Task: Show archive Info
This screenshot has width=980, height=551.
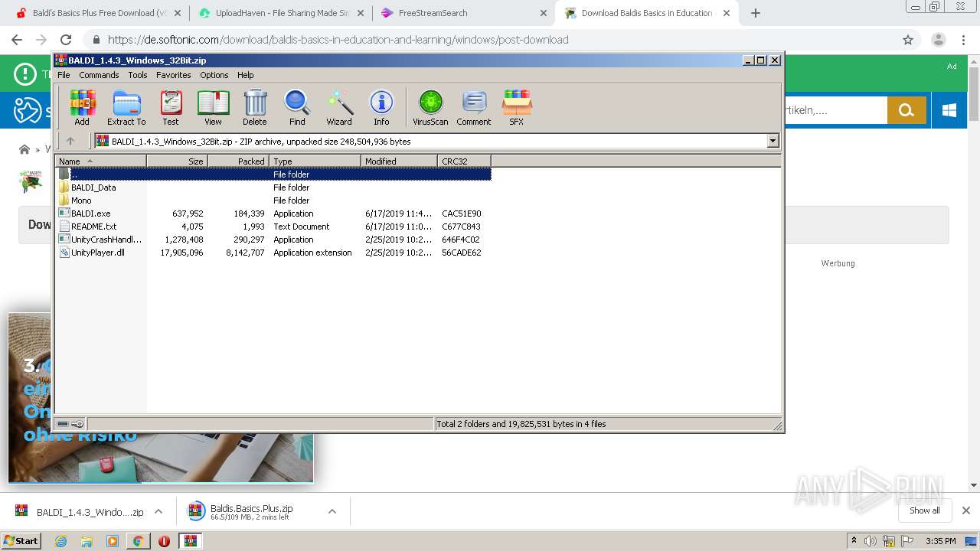Action: click(x=381, y=108)
